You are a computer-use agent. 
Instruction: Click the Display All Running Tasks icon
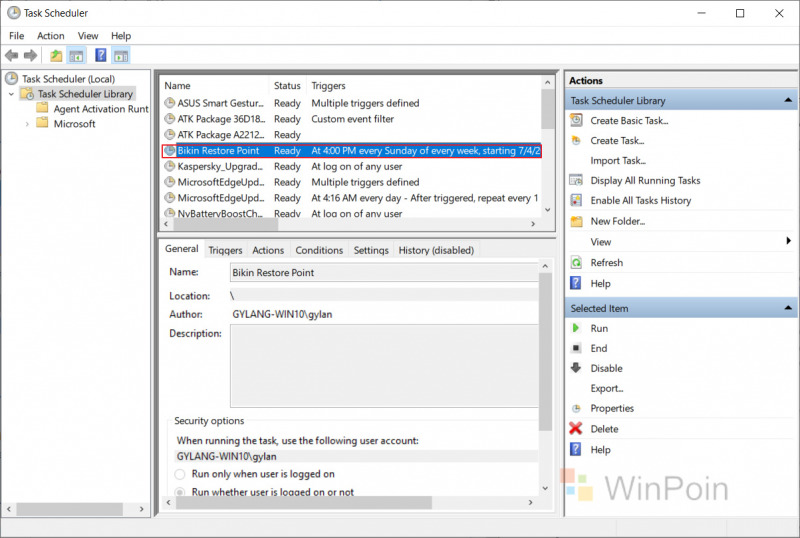coord(576,180)
